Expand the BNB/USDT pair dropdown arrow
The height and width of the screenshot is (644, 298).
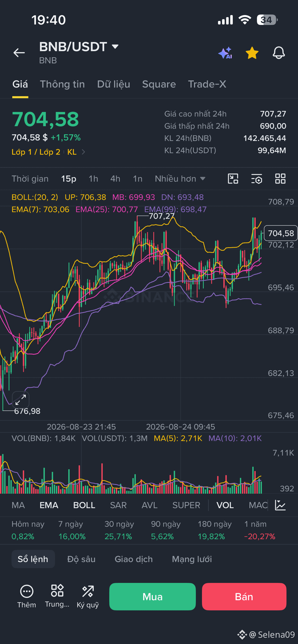click(x=115, y=47)
